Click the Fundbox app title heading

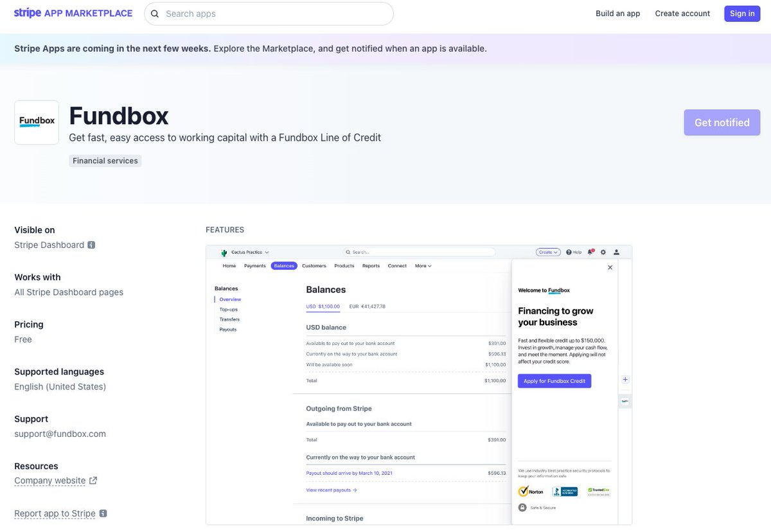(119, 116)
